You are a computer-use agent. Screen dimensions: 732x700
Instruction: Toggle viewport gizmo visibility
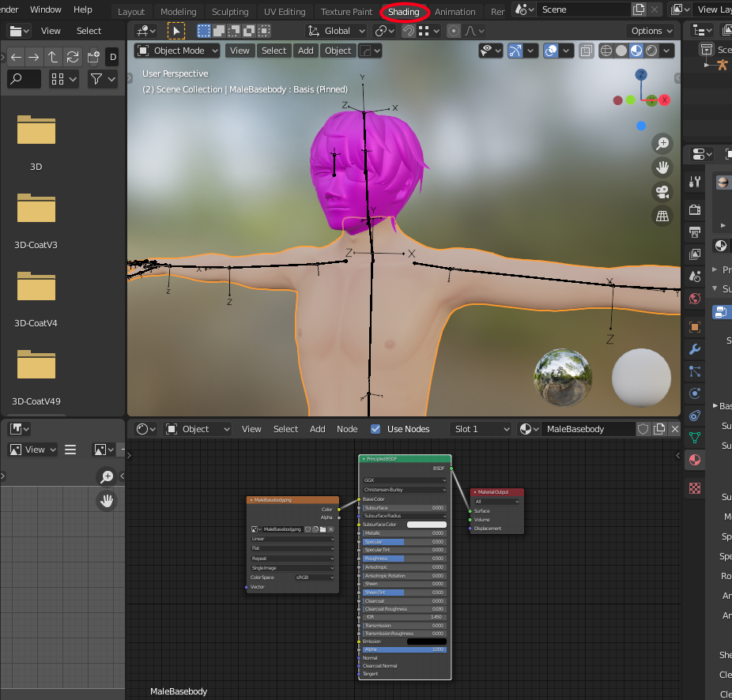(x=515, y=51)
